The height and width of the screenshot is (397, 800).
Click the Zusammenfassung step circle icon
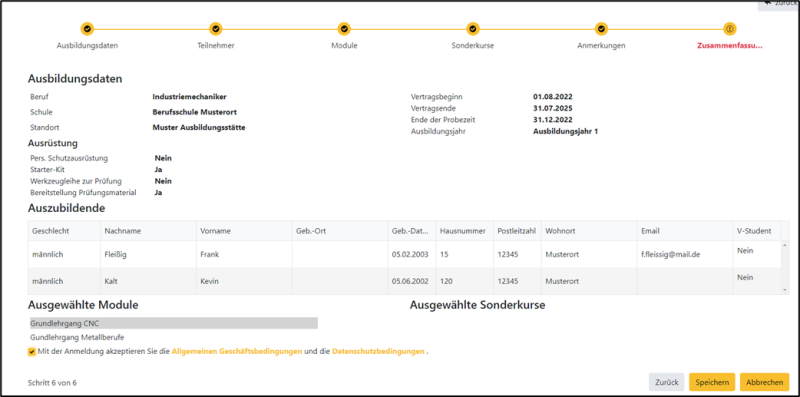pyautogui.click(x=730, y=29)
